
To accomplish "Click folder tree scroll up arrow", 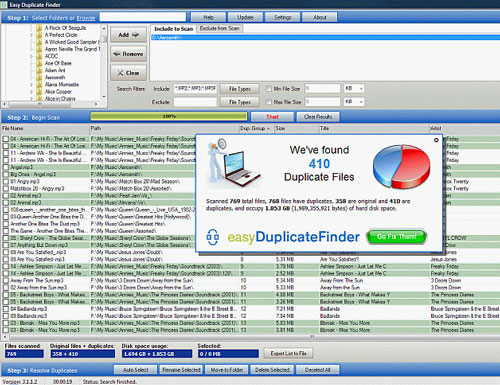I will pyautogui.click(x=104, y=28).
